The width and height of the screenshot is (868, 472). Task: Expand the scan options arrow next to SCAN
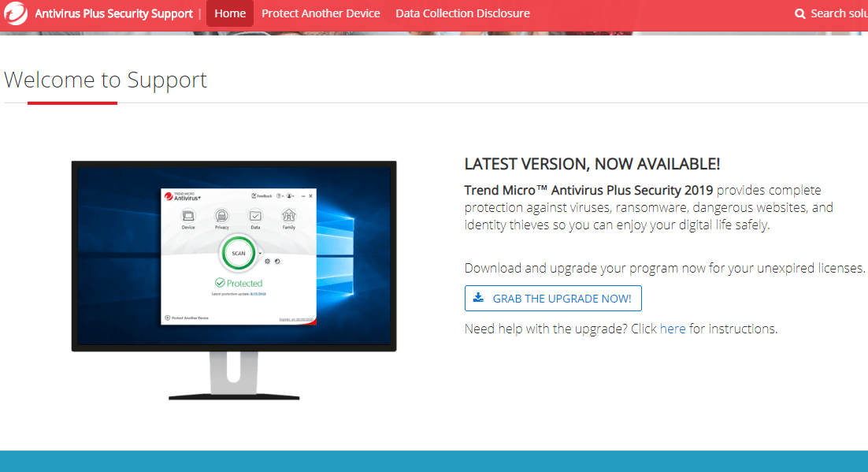pyautogui.click(x=260, y=253)
